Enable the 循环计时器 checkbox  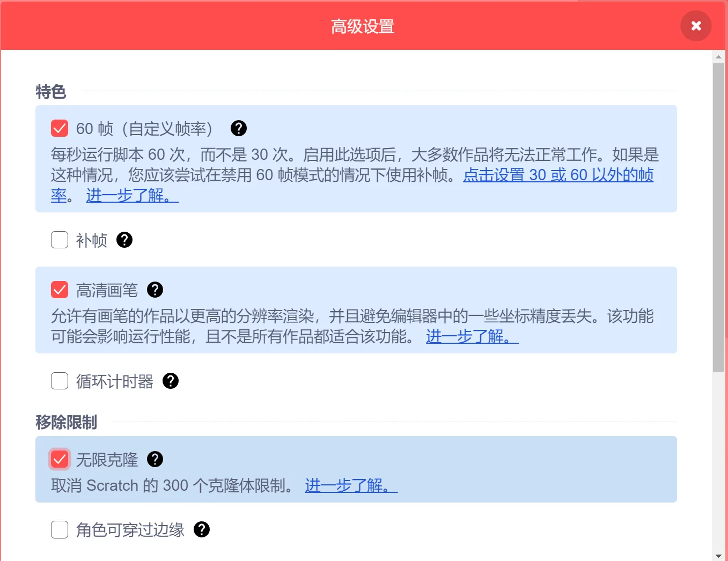(59, 381)
